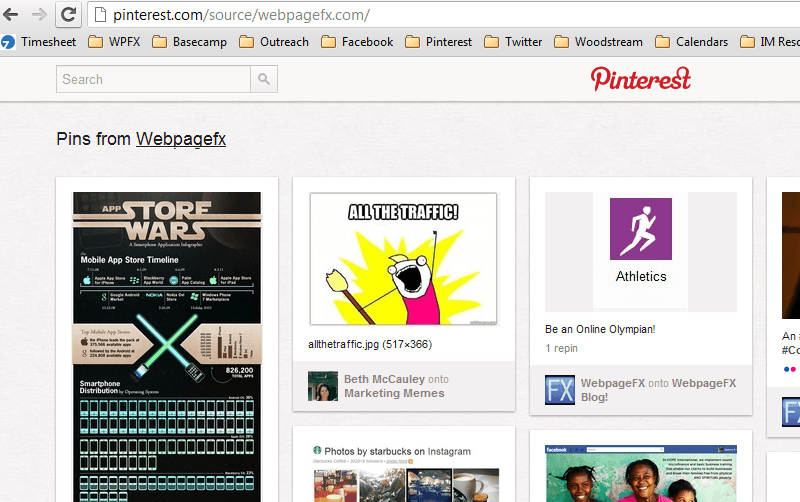Open Beth McCauley's profile link
The image size is (800, 502).
(384, 379)
